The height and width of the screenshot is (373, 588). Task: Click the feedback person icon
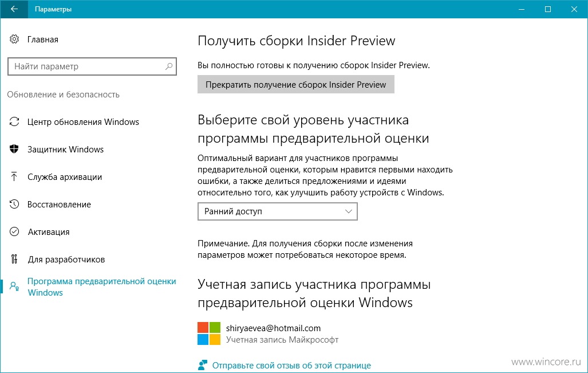[203, 365]
